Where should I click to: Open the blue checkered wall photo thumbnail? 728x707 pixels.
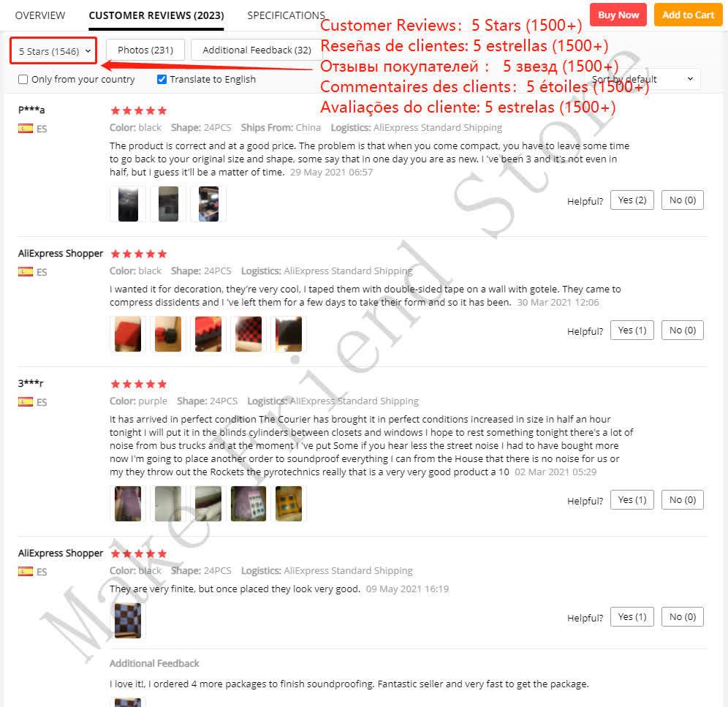pos(128,621)
